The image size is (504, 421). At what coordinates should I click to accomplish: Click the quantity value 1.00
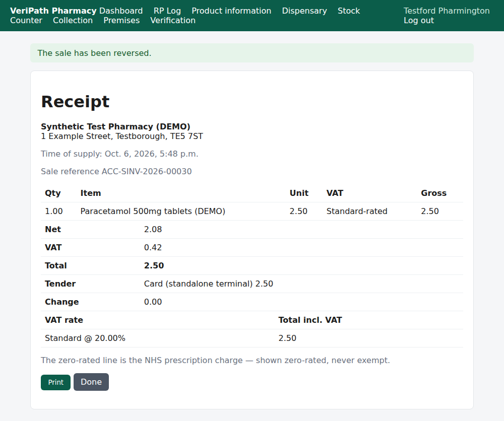(x=54, y=212)
